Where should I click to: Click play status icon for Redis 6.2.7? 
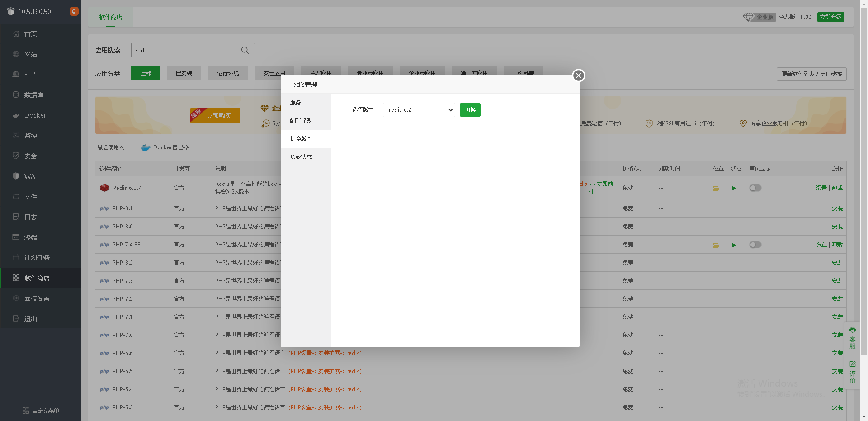coord(734,188)
